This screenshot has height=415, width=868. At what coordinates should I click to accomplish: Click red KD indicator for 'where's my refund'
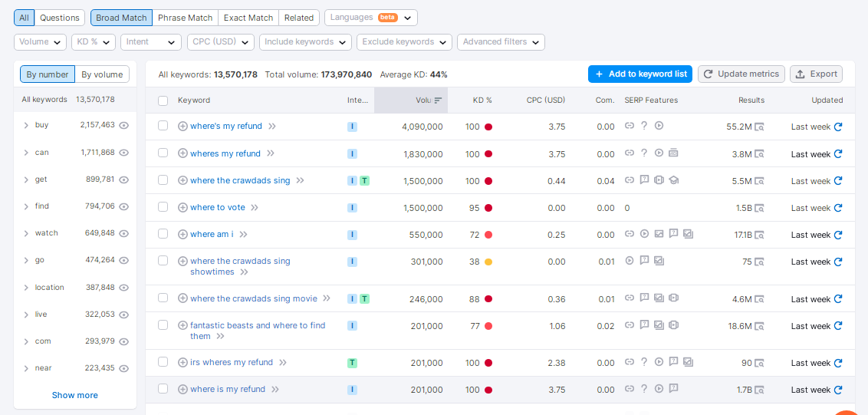coord(488,127)
